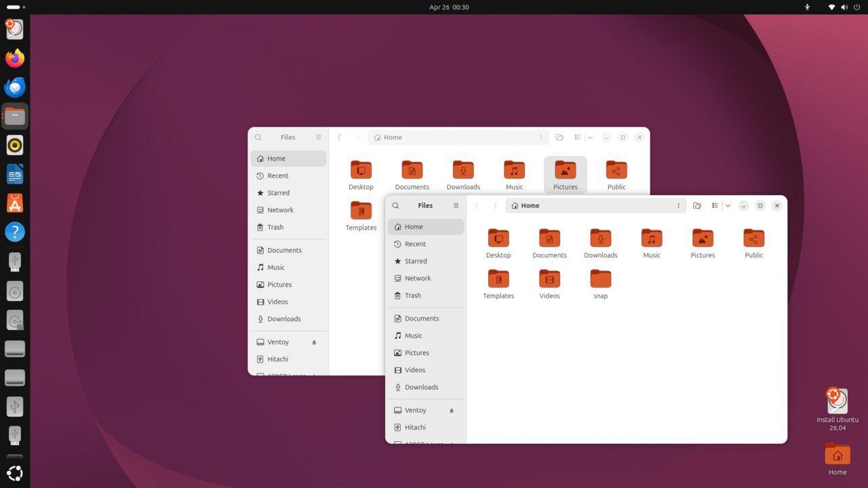Open Trash in back window sidebar

pos(288,227)
